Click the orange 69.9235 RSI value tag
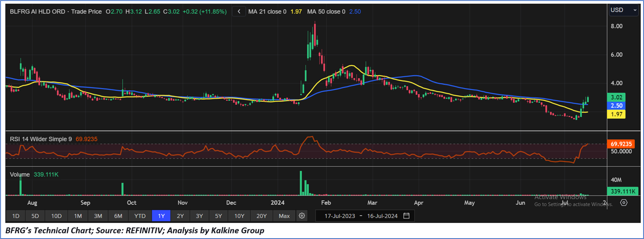The image size is (644, 239). pyautogui.click(x=621, y=144)
